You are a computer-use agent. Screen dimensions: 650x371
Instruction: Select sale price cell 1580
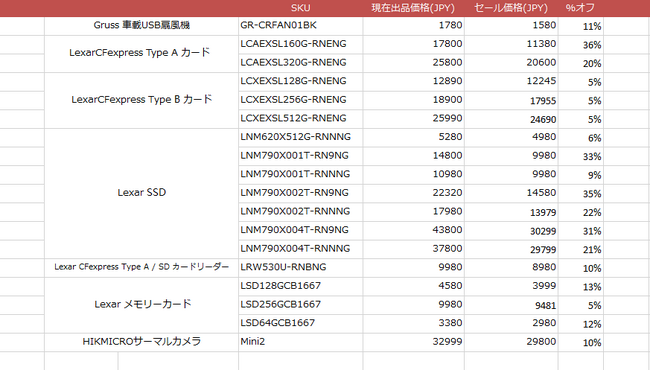511,26
